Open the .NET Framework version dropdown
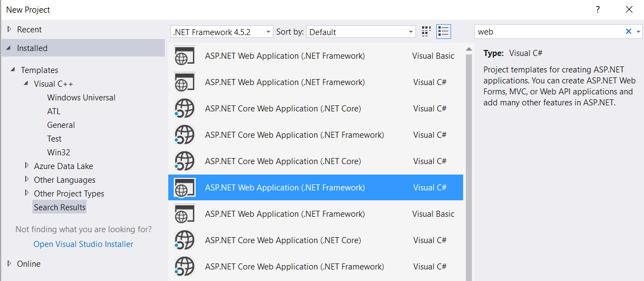 coord(222,32)
